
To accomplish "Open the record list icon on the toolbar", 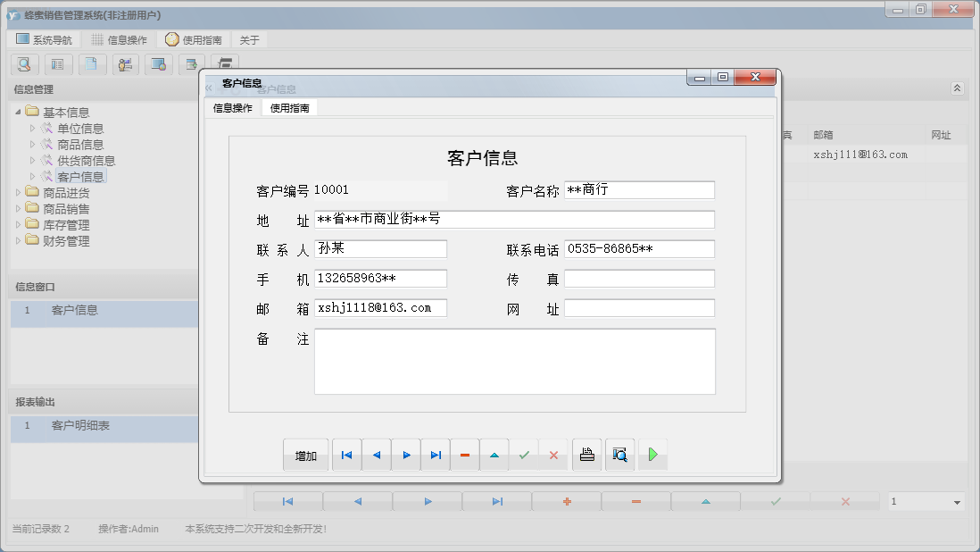I will coord(58,64).
